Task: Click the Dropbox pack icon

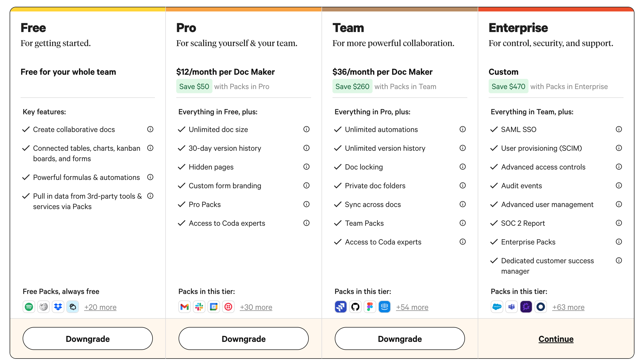Action: click(58, 307)
